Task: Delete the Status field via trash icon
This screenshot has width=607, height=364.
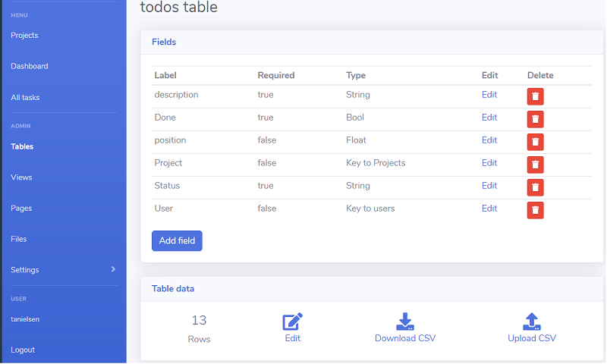Action: 536,187
